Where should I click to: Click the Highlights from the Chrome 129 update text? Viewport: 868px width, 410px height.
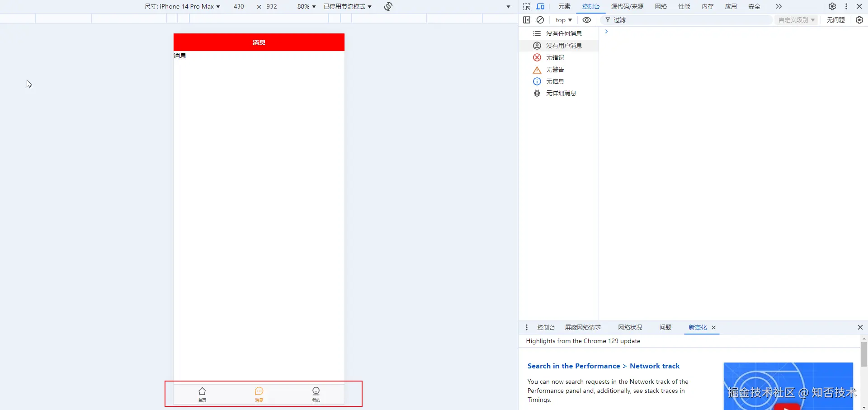pyautogui.click(x=583, y=341)
